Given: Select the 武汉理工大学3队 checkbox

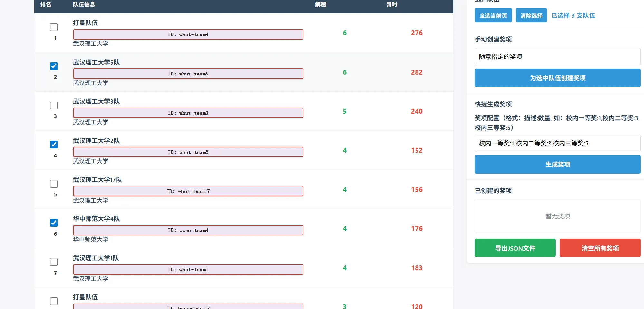Looking at the screenshot, I should 54,105.
